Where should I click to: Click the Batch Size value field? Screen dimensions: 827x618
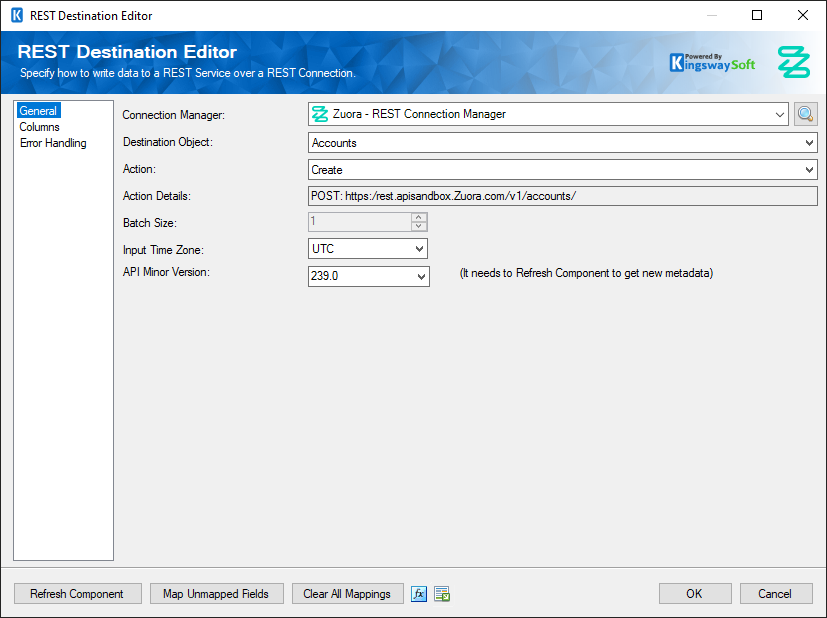[359, 222]
